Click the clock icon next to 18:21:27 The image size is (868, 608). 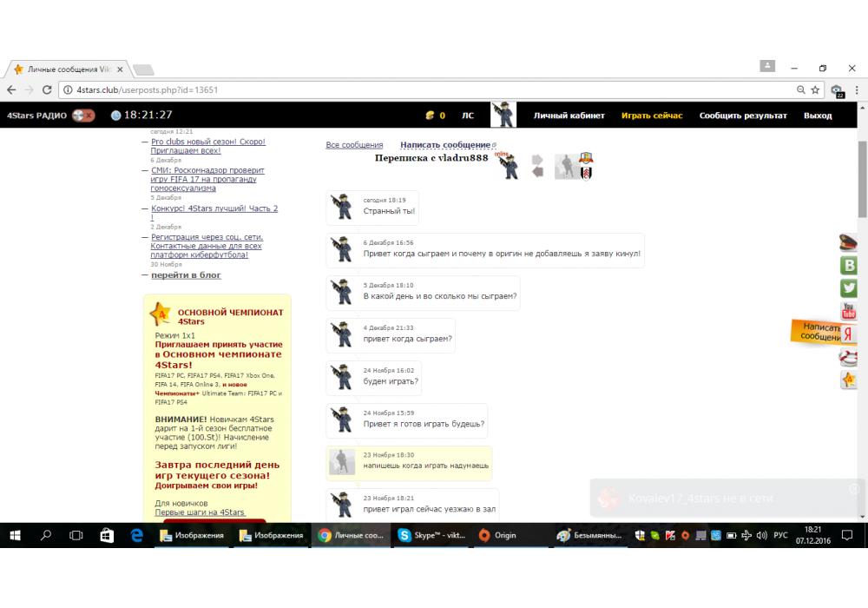tap(115, 116)
